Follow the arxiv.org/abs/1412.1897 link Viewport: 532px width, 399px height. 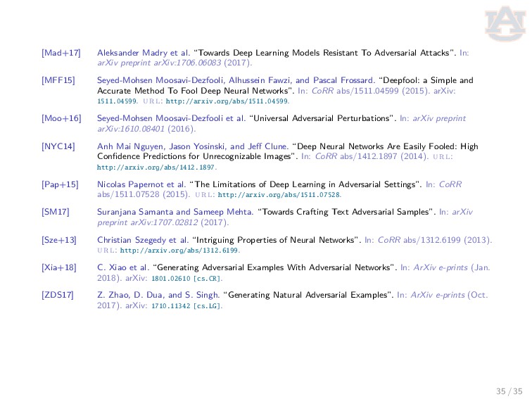point(156,167)
